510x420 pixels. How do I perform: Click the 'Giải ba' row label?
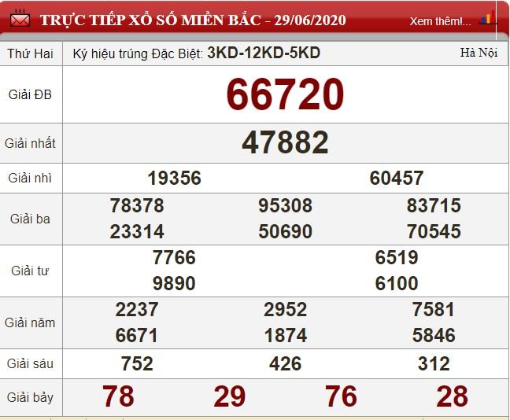point(30,219)
